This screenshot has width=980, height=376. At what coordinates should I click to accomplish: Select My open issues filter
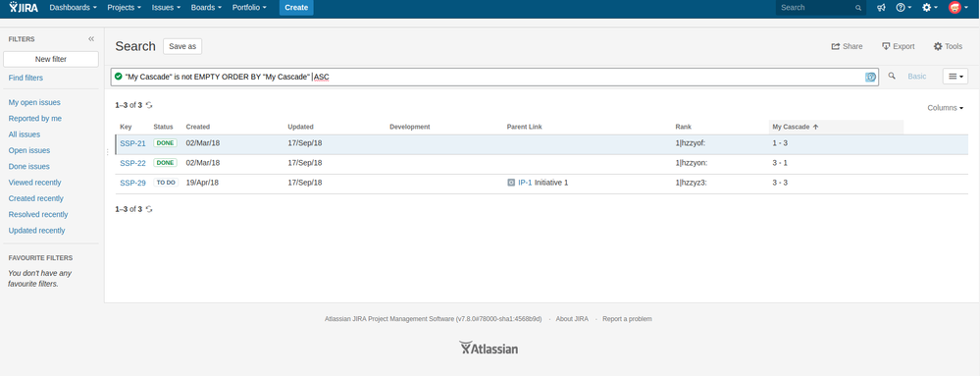(34, 103)
